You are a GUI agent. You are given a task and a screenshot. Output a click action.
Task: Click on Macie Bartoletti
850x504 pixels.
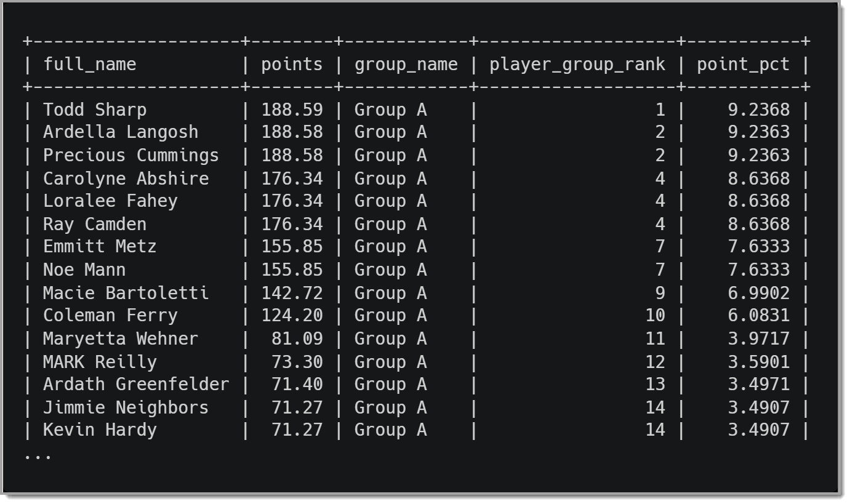pos(126,293)
